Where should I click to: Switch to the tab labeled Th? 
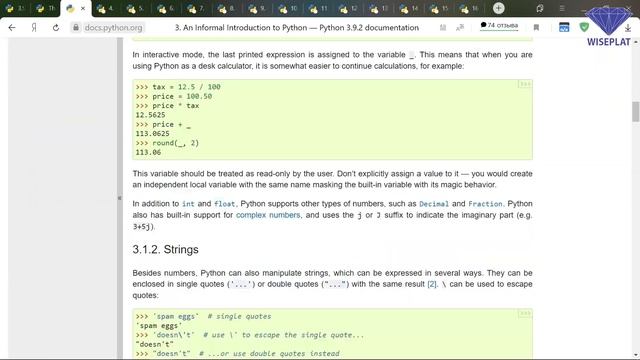45,8
